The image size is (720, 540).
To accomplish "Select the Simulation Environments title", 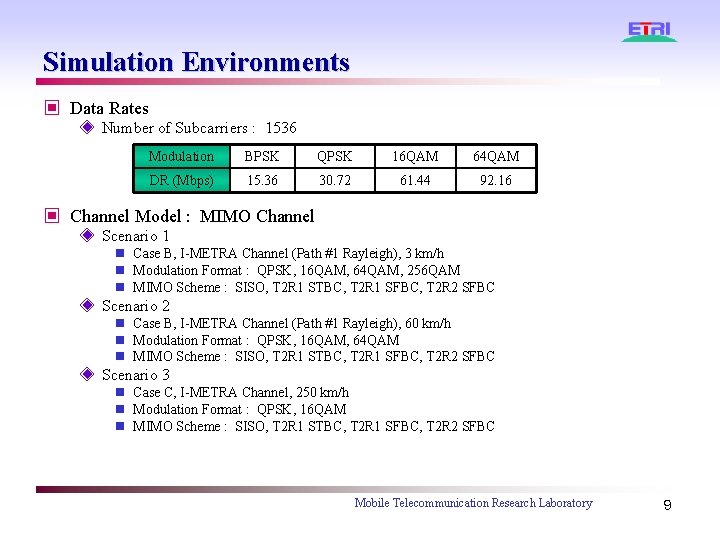I will coord(196,62).
